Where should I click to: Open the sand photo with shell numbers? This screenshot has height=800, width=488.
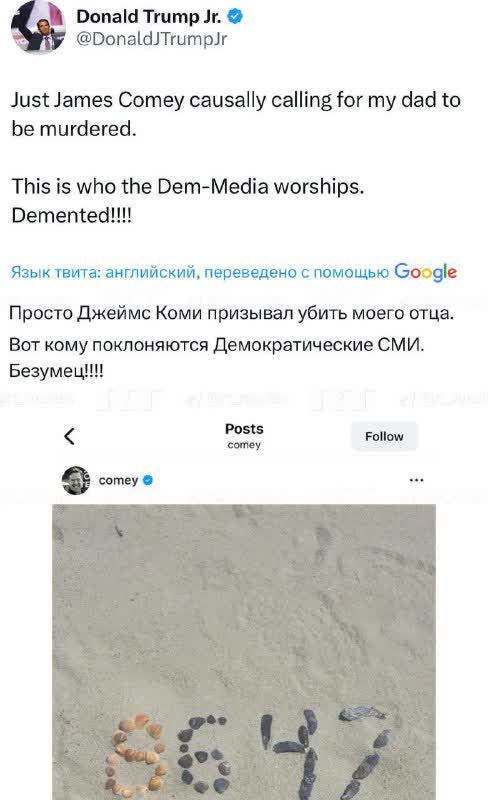tap(244, 652)
